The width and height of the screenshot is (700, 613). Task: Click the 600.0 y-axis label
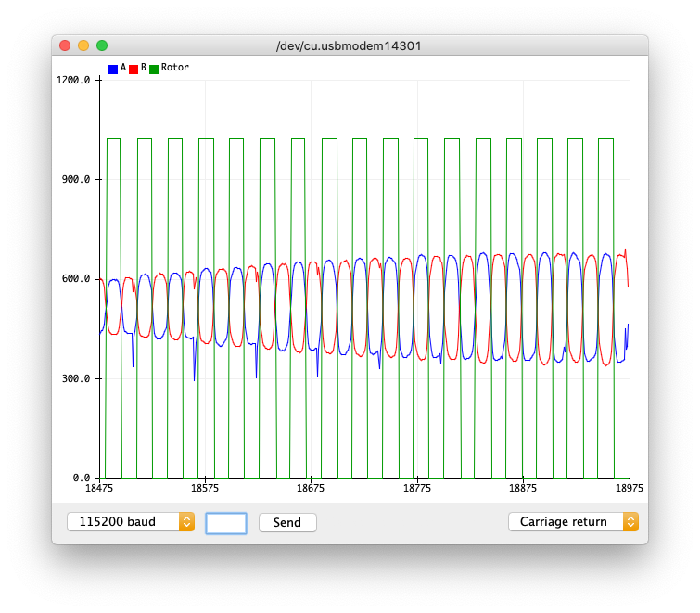76,278
